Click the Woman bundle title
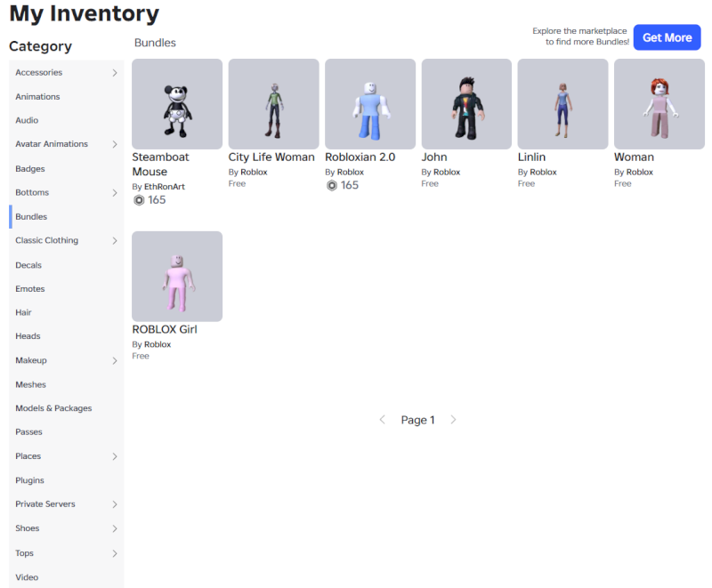The height and width of the screenshot is (588, 712). point(634,157)
